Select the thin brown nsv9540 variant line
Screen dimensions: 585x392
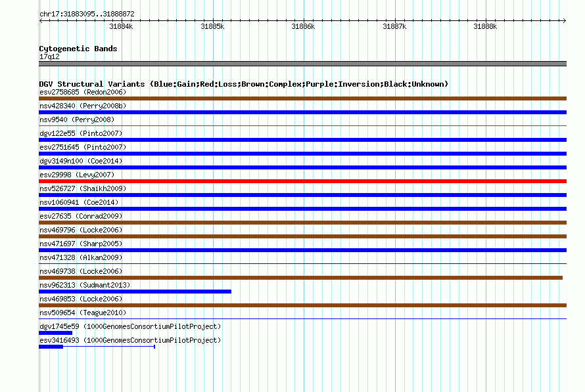pyautogui.click(x=302, y=126)
